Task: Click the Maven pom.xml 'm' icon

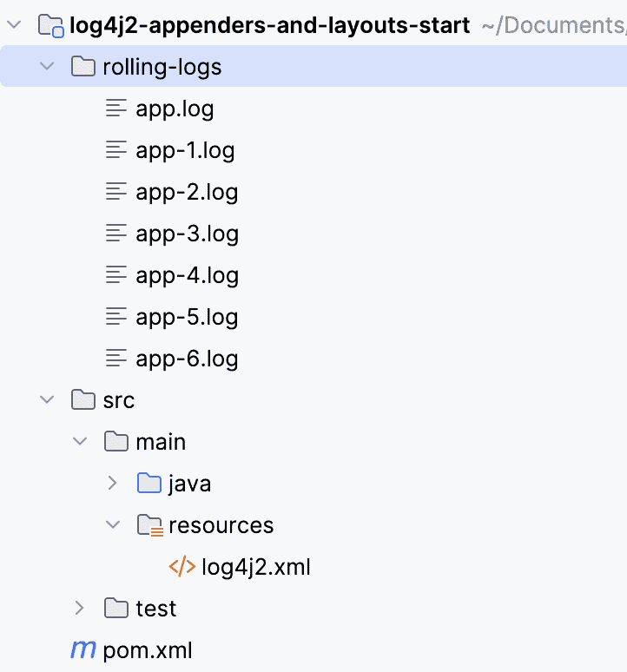Action: 82,650
